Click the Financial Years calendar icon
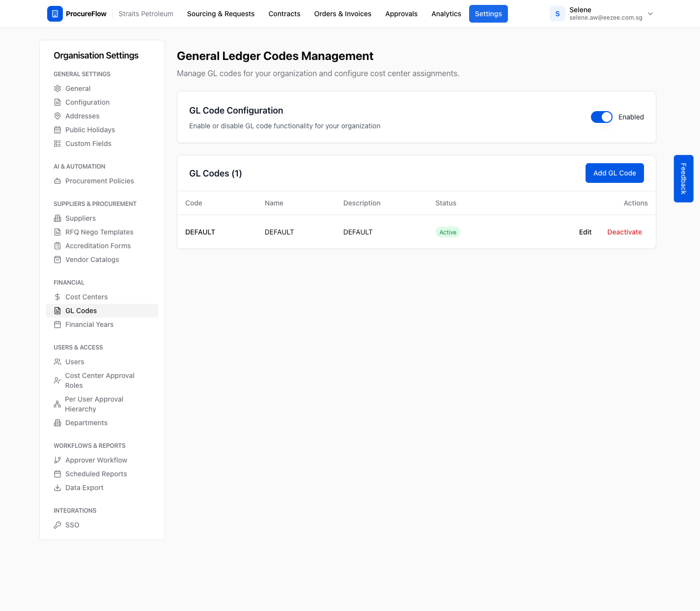700x611 pixels. (57, 324)
